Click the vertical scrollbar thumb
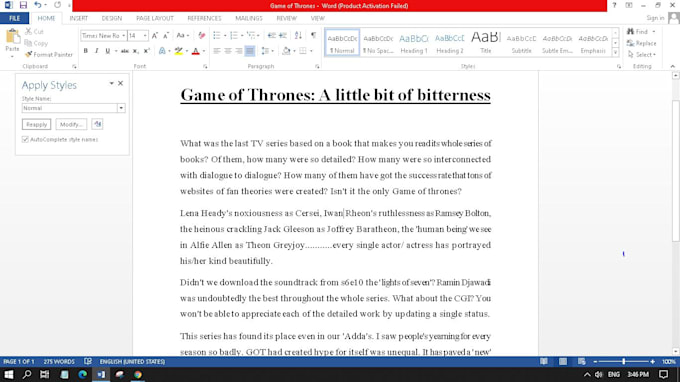The width and height of the screenshot is (680, 382). [675, 171]
